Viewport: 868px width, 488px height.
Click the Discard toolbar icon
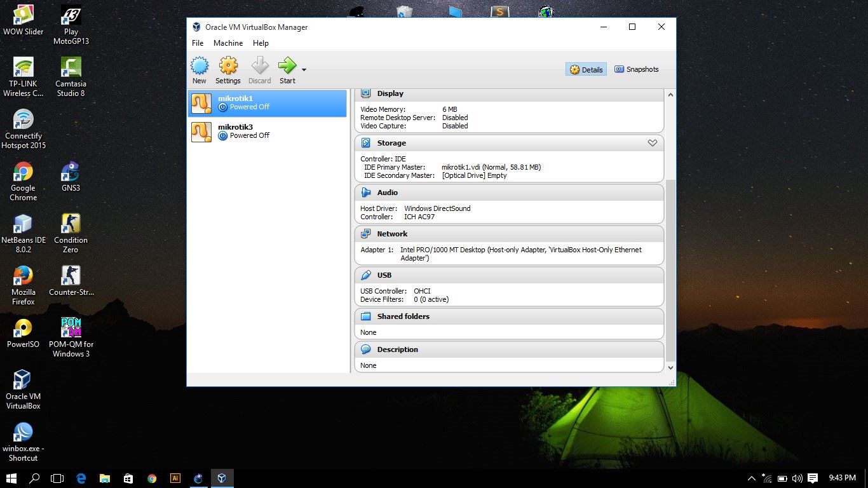pos(259,70)
